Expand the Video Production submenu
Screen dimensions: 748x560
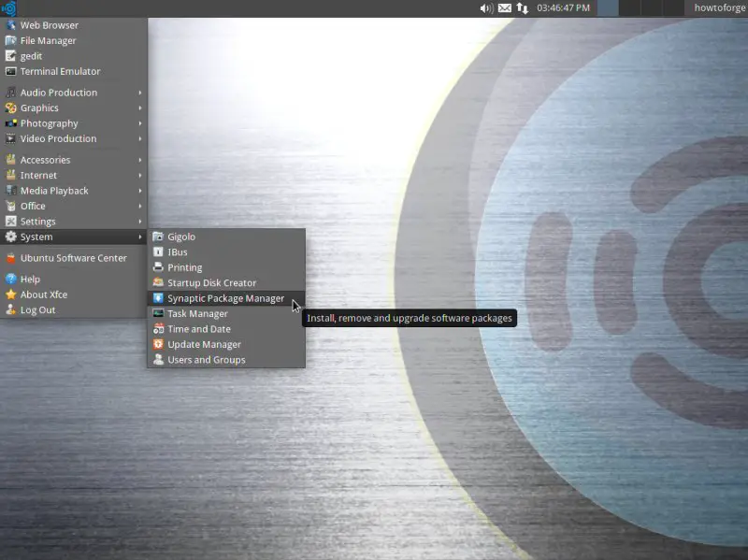(x=74, y=138)
